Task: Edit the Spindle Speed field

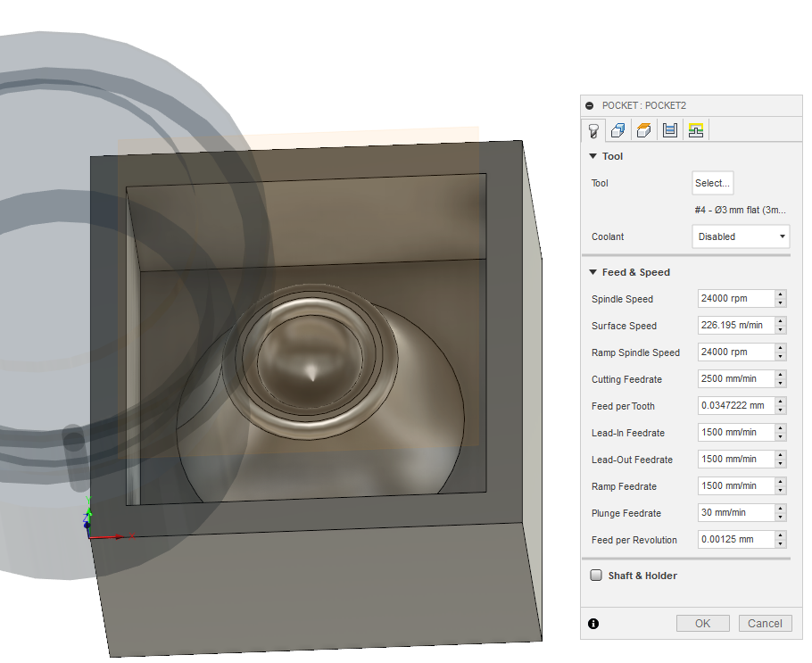Action: 736,298
